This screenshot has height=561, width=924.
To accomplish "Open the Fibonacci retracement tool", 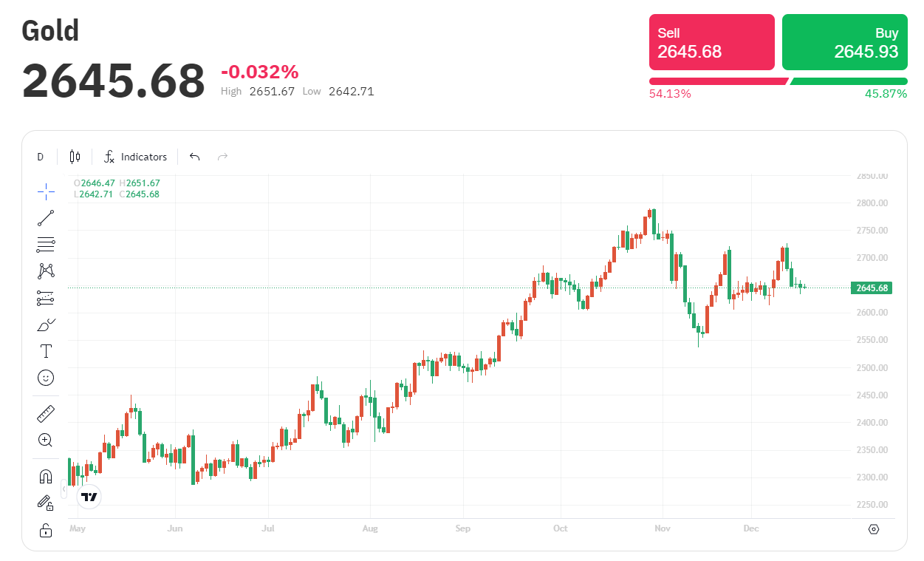I will 46,245.
